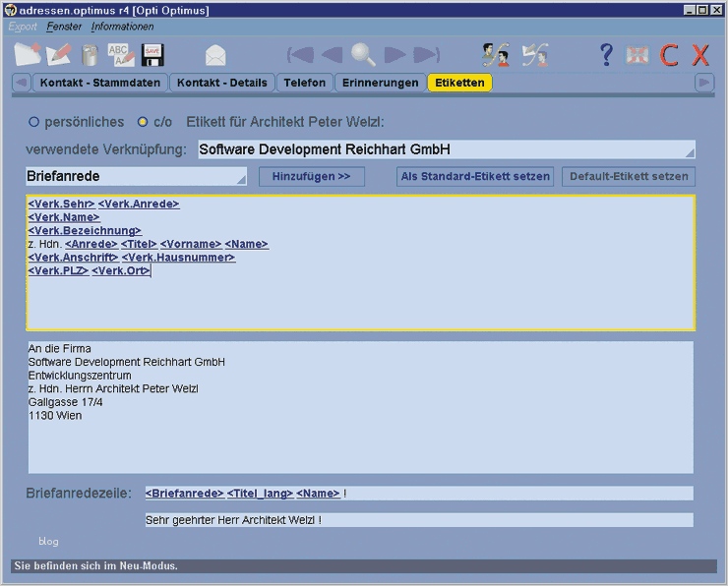This screenshot has width=728, height=586.
Task: Select the 'c/o' radio button
Action: tap(143, 123)
